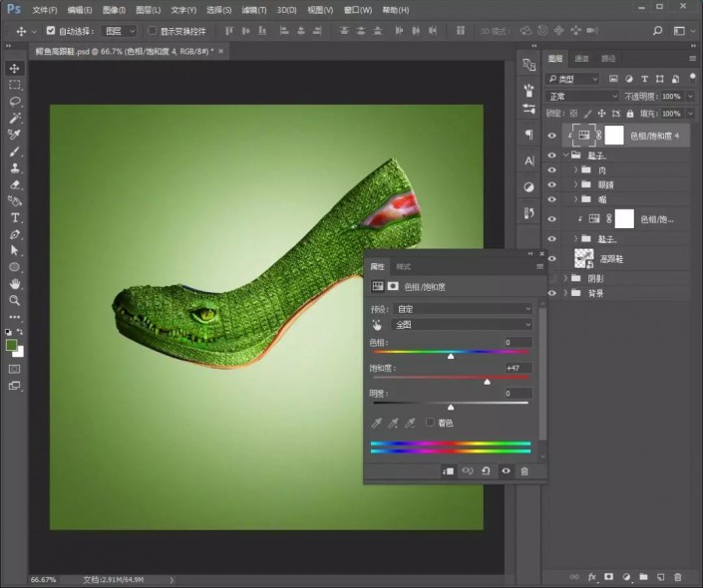Hide the 色相/饱和度 4 layer
The height and width of the screenshot is (588, 703).
(x=551, y=136)
